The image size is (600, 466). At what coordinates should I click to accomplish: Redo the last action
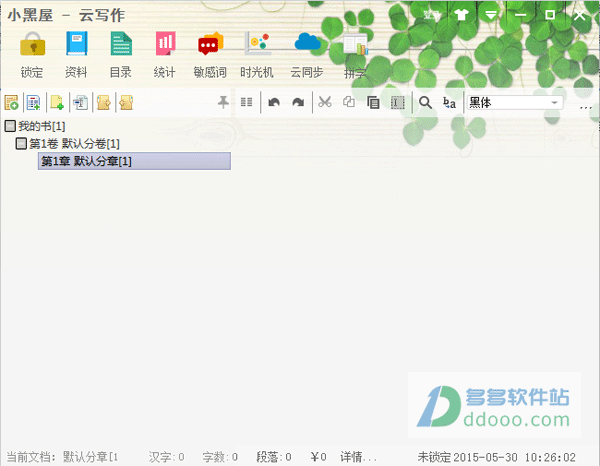pyautogui.click(x=298, y=102)
